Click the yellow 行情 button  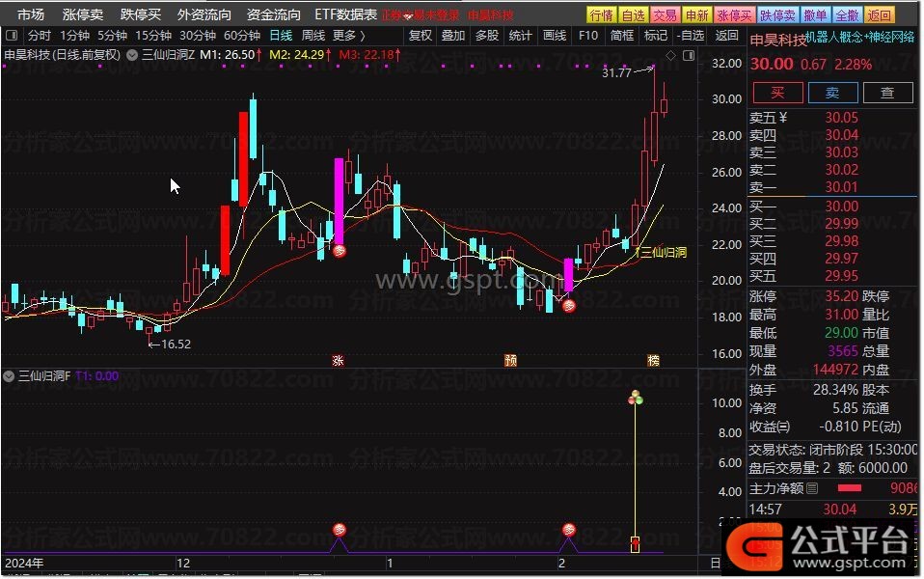tap(602, 14)
